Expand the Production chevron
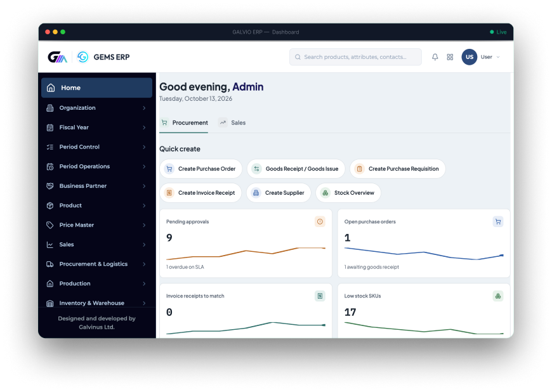552x392 pixels. [x=144, y=284]
